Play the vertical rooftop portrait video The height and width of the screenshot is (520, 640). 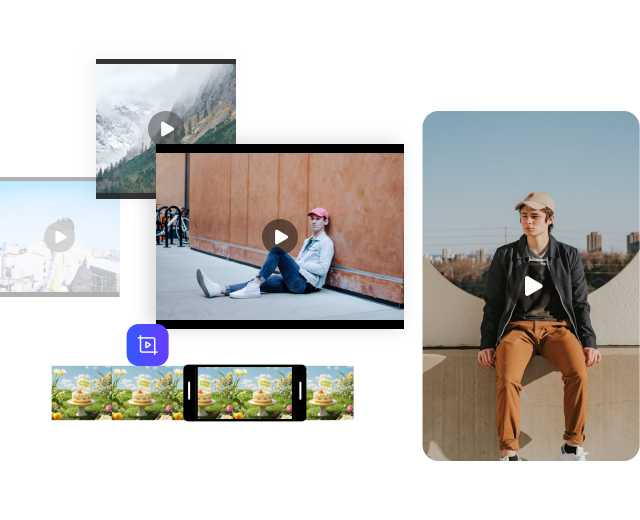point(533,286)
